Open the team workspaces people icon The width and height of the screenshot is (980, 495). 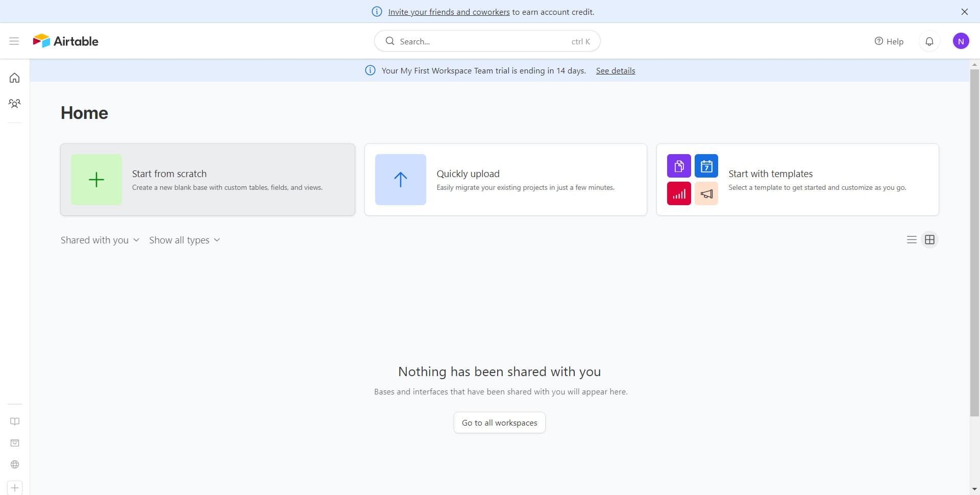click(15, 104)
